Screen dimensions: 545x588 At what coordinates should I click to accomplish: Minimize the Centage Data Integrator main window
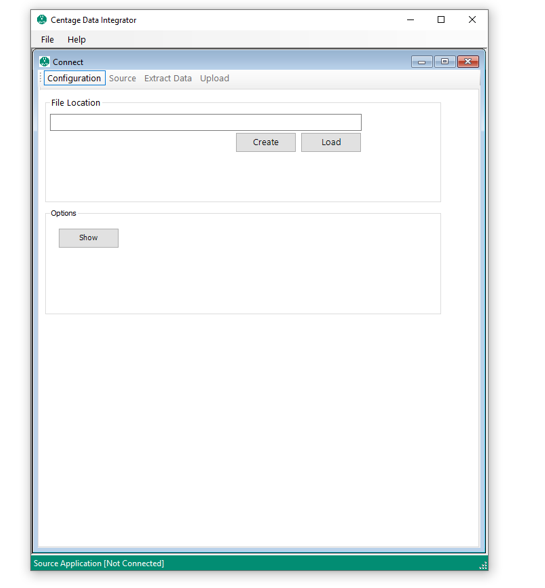pos(411,20)
